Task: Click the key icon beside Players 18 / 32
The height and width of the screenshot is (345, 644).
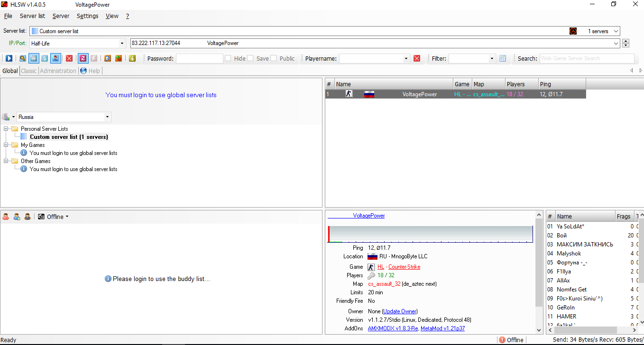Action: point(371,275)
